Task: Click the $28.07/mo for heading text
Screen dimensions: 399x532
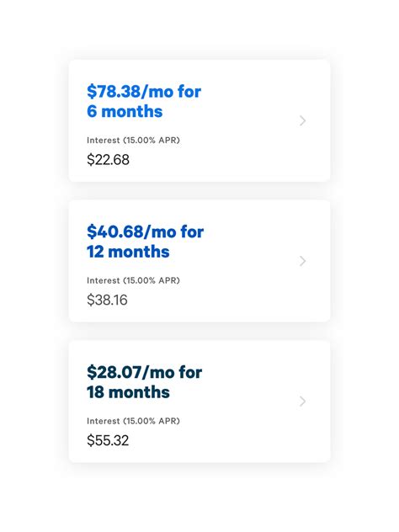Action: point(144,372)
